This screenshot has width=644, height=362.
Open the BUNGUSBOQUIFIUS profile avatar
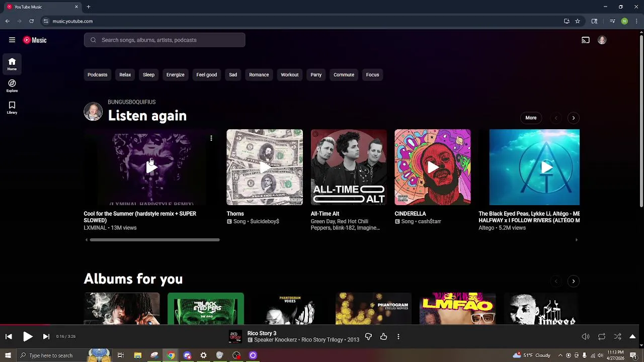[93, 112]
